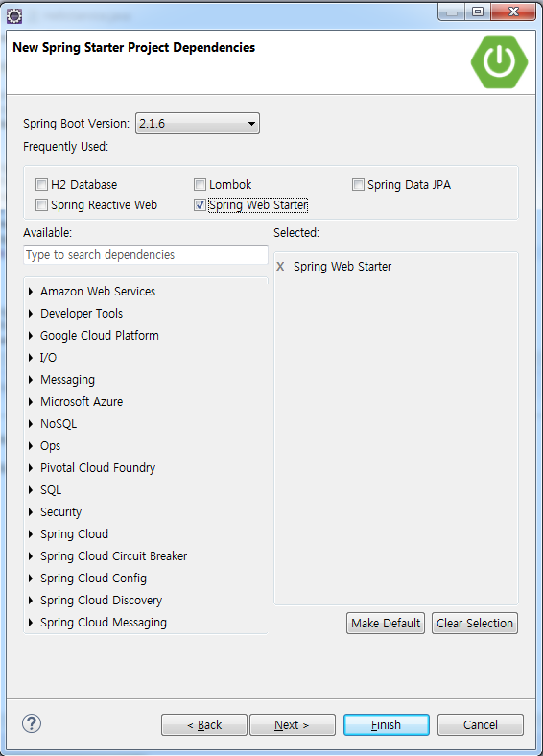The height and width of the screenshot is (756, 543).
Task: Click the Spring Cloud Discovery label
Action: 102,601
